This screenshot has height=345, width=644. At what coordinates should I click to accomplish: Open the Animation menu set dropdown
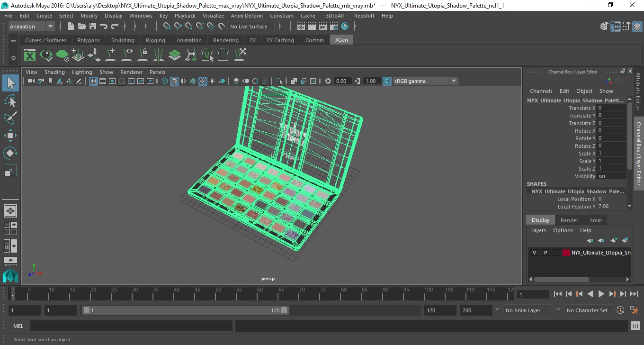[31, 27]
